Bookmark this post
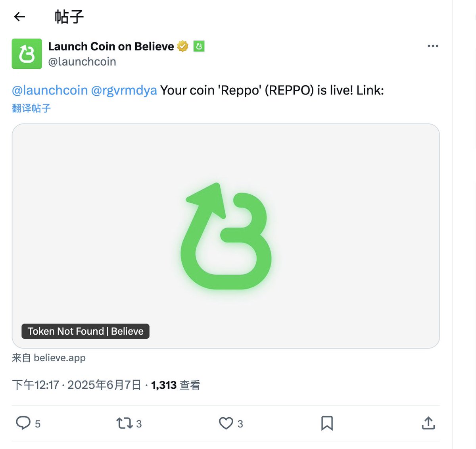 pos(327,423)
